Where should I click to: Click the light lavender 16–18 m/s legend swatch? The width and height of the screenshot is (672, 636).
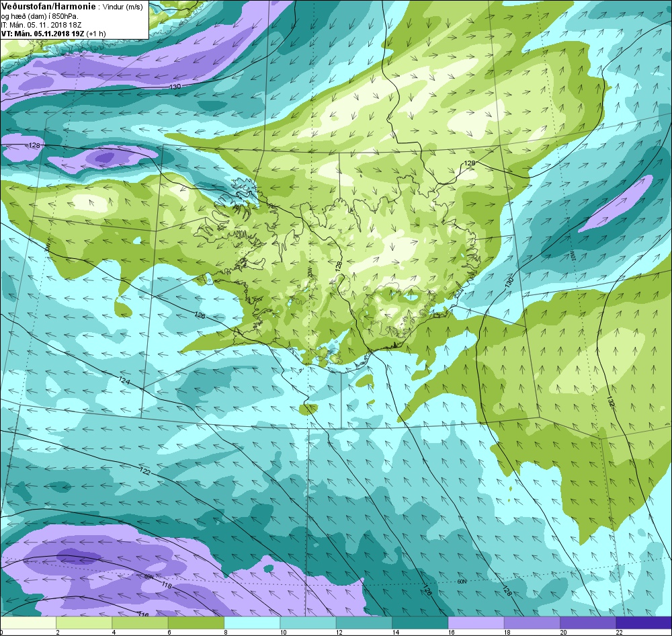[476, 623]
